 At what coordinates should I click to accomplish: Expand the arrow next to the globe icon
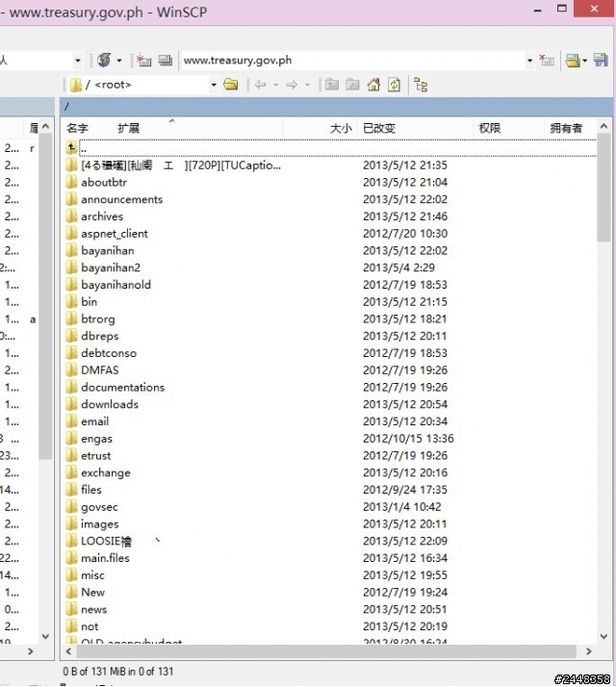119,61
